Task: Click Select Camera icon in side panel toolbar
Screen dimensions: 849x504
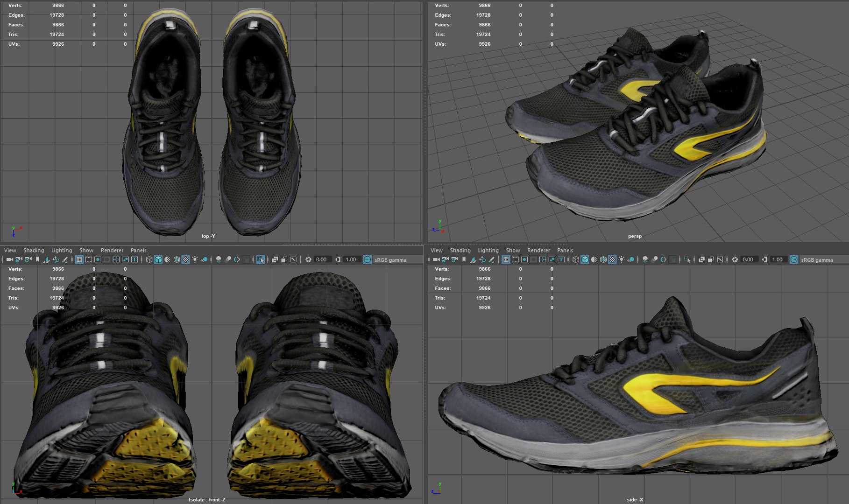Action: [436, 259]
